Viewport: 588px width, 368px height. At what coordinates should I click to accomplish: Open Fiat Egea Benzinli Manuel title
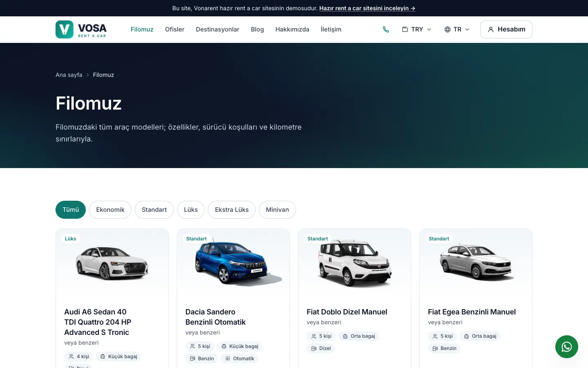[x=472, y=312]
